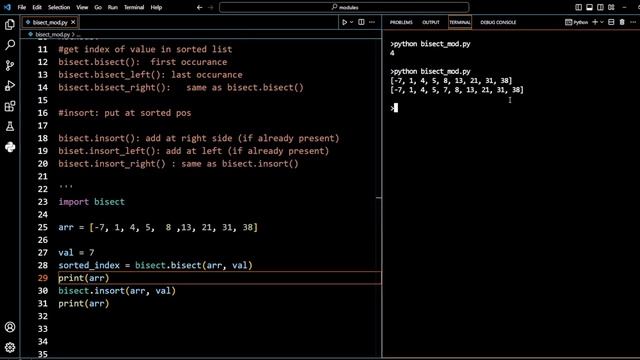This screenshot has height=360, width=640.
Task: Open the Testing flask view
Action: [x=10, y=127]
